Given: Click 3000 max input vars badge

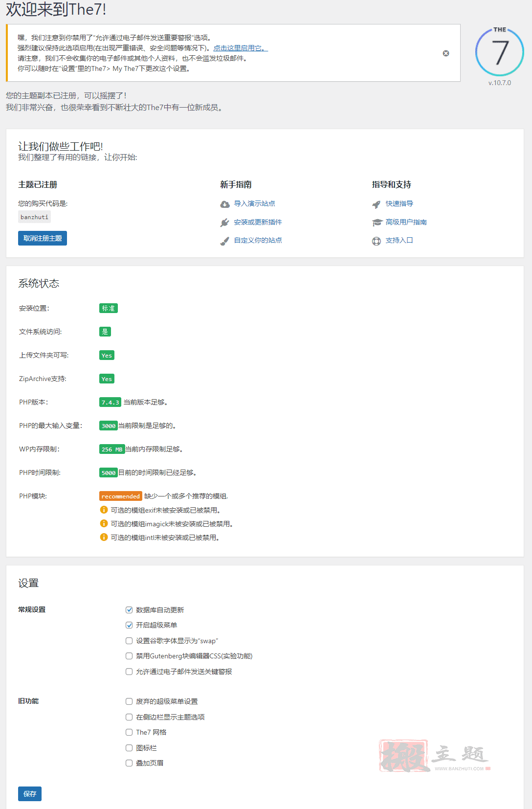Looking at the screenshot, I should [x=109, y=426].
